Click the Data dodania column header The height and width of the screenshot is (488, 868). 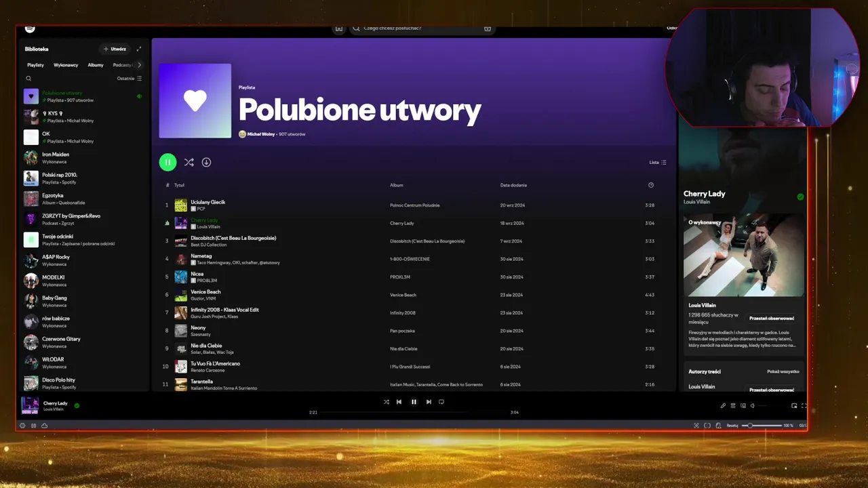tap(513, 185)
